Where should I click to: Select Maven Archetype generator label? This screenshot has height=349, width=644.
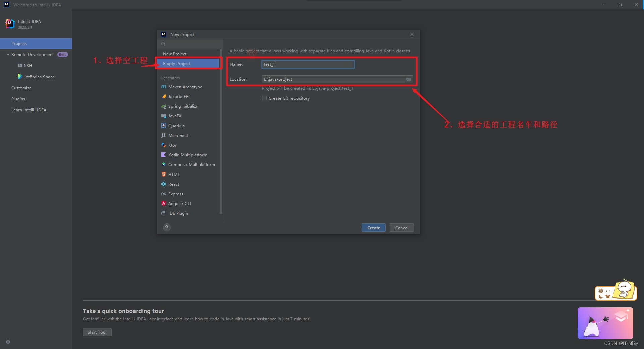[x=185, y=87]
